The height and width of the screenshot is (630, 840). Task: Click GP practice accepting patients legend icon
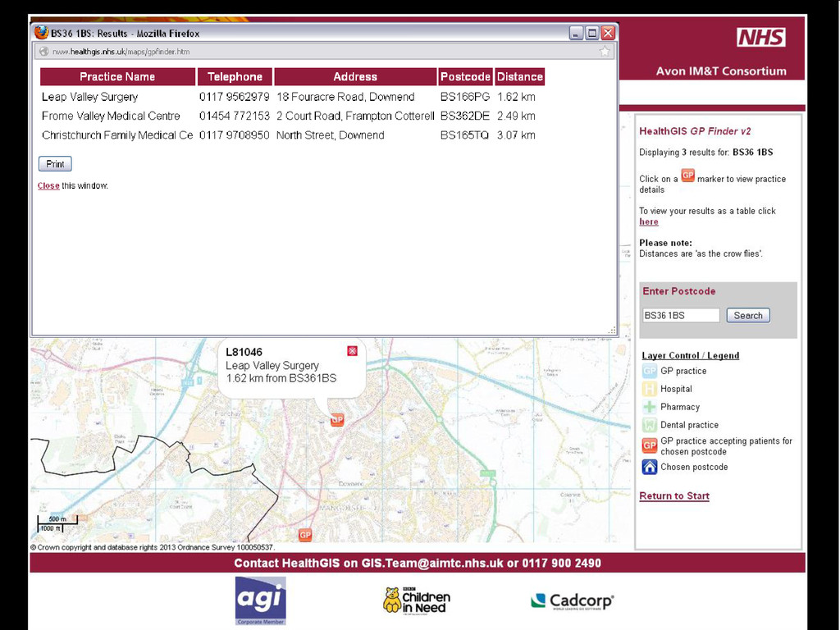coord(650,445)
